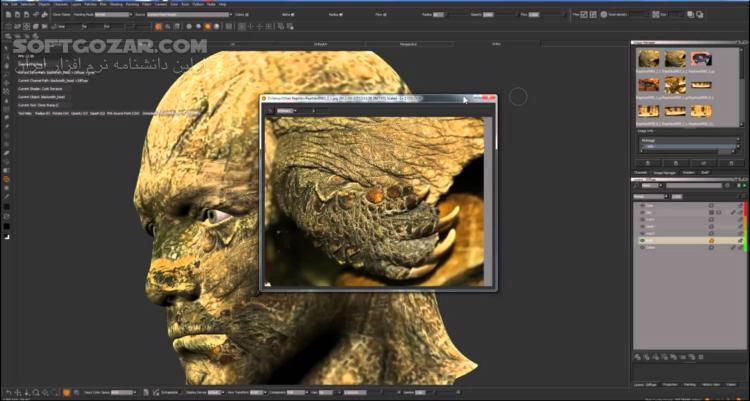Hide the bottom layer using its eye icon
This screenshot has width=750, height=401.
tap(642, 247)
